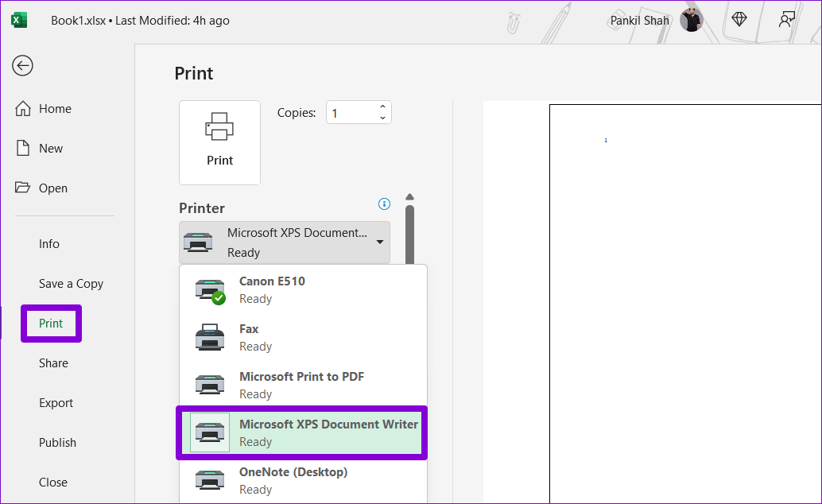Click the Excel logo icon
822x504 pixels.
19,21
